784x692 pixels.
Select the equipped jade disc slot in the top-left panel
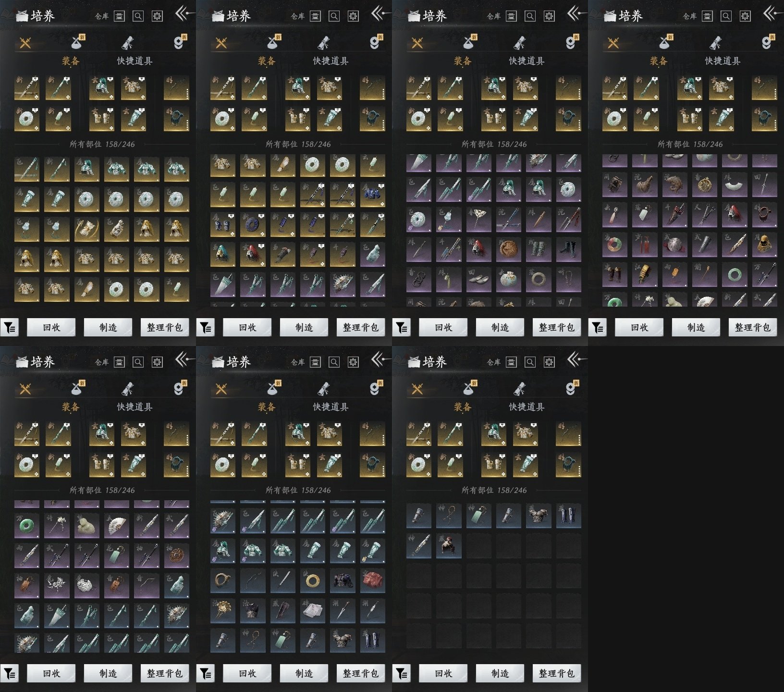point(27,119)
